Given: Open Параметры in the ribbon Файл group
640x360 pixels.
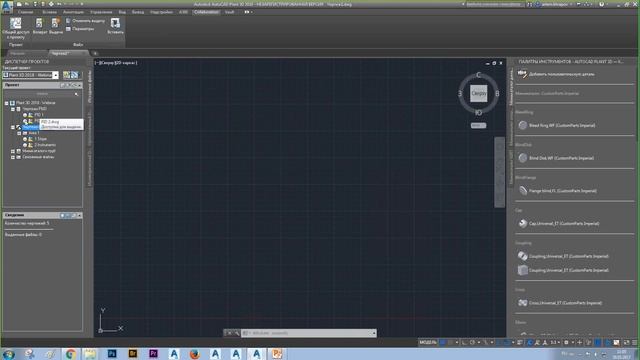Looking at the screenshot, I should pyautogui.click(x=80, y=29).
